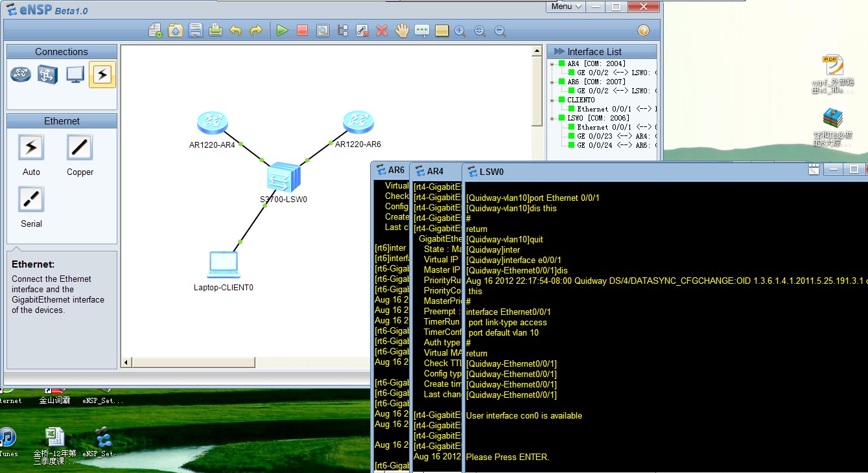Select the router device category icon
The width and height of the screenshot is (868, 473).
(21, 75)
